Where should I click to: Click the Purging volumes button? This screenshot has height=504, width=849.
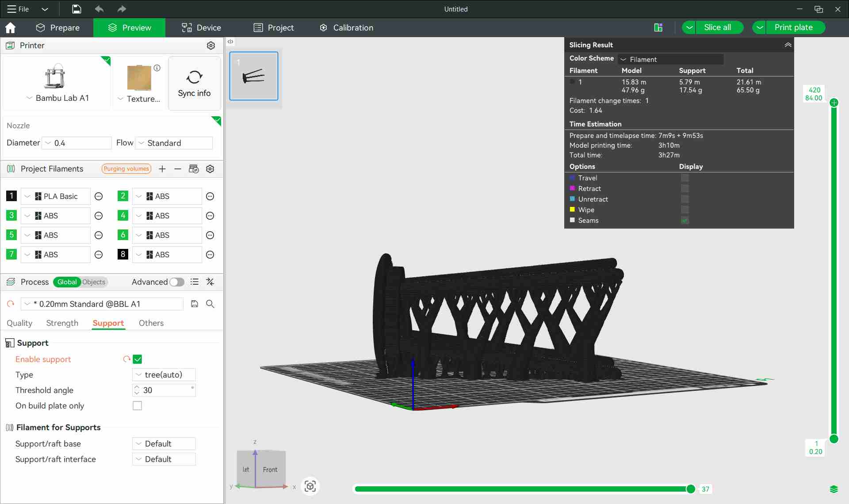coord(126,169)
